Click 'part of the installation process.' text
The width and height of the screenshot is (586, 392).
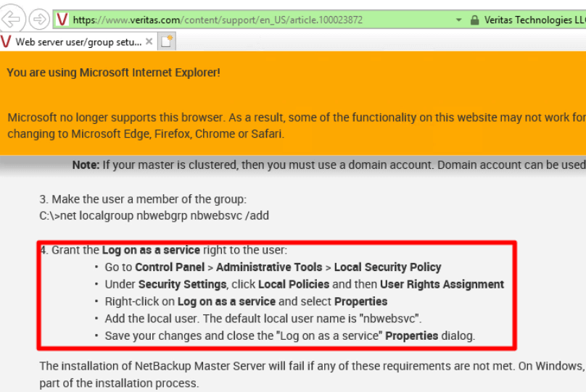click(119, 383)
